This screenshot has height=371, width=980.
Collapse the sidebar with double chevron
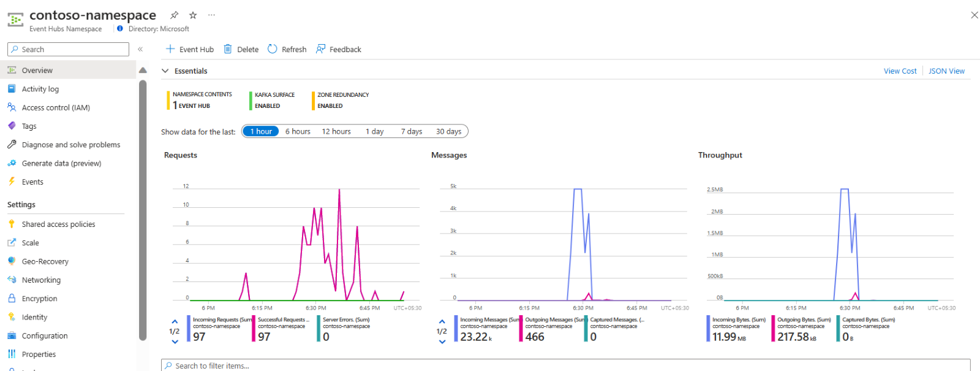point(140,49)
